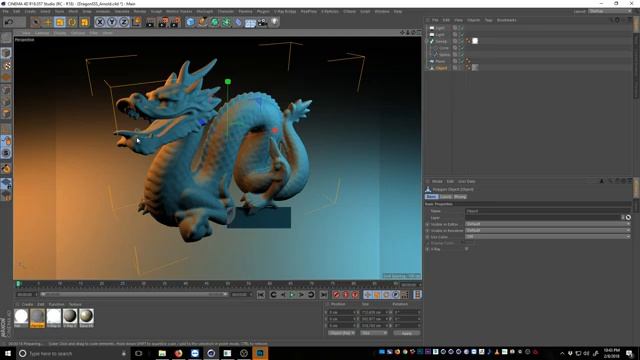Select the second material thumbnail
640x360 pixels.
point(37,318)
